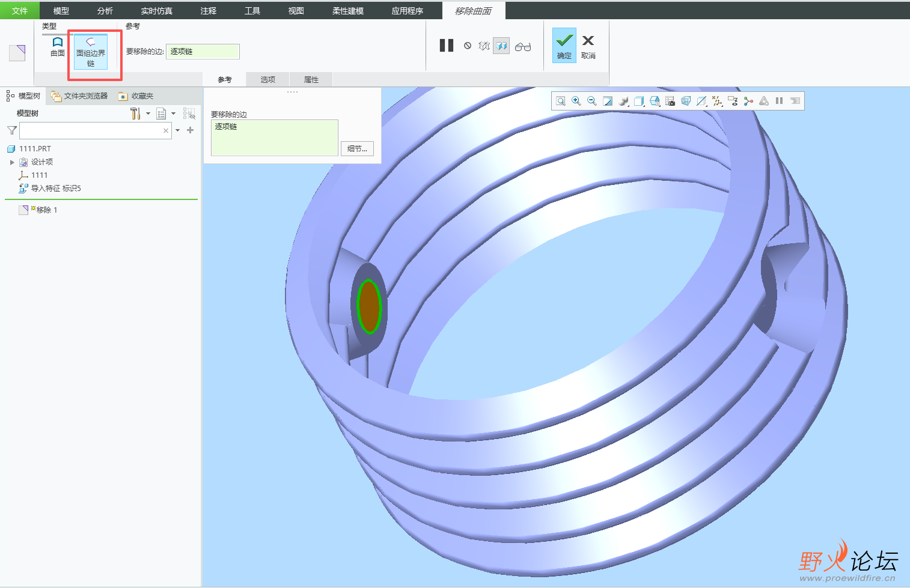This screenshot has width=910, height=588.
Task: Click the camera table icon in graphics toolbar
Action: tap(670, 101)
